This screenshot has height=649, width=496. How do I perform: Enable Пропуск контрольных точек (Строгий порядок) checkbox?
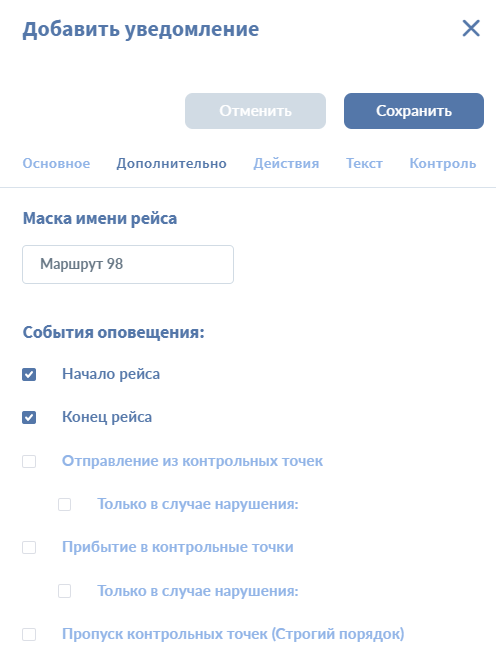pyautogui.click(x=29, y=635)
